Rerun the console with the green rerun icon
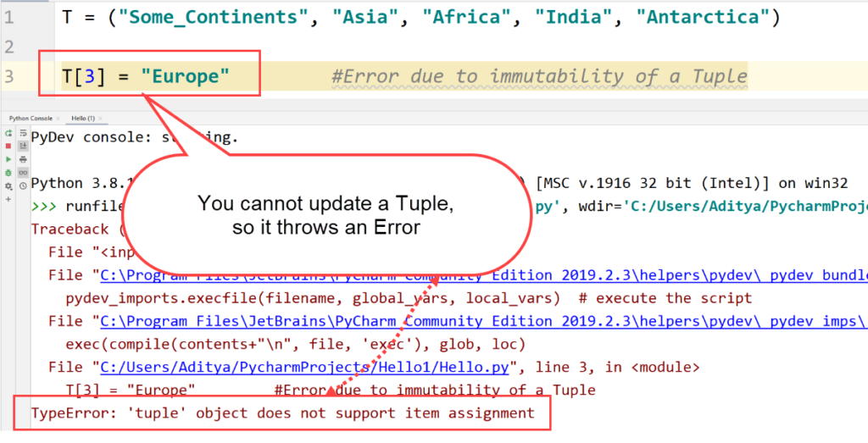This screenshot has width=868, height=443. [8, 133]
